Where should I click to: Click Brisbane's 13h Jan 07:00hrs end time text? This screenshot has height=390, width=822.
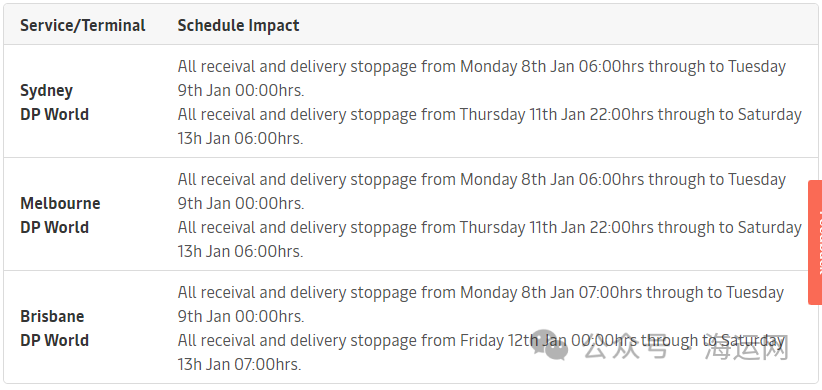[x=239, y=365]
